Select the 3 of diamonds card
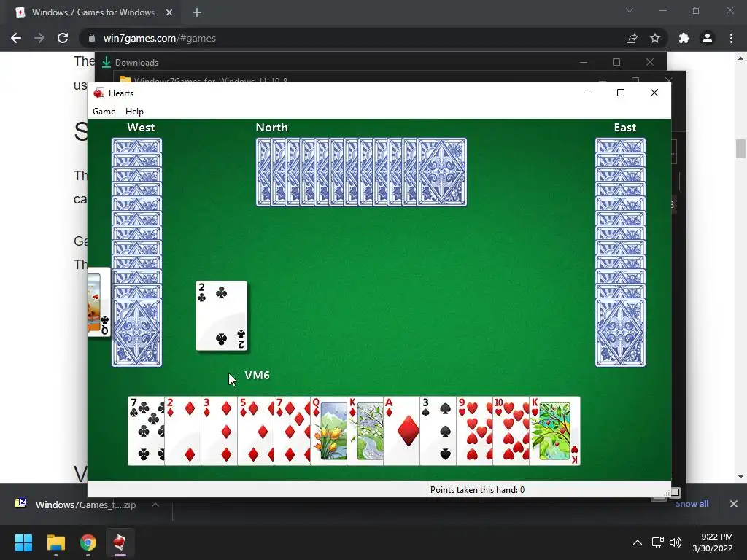Viewport: 747px width, 560px height. click(219, 431)
